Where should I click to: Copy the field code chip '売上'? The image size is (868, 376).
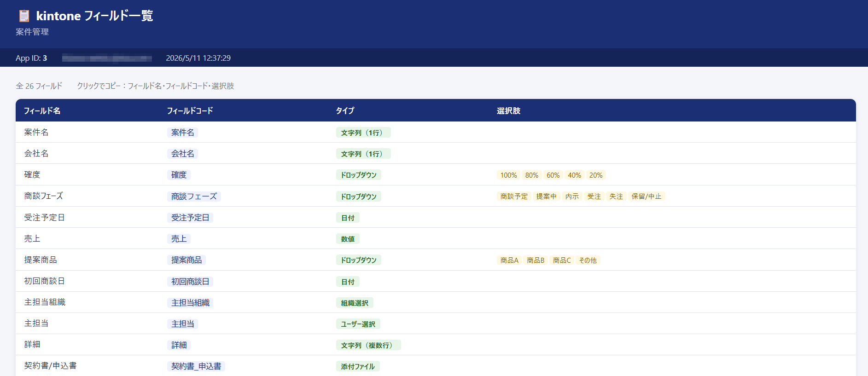click(179, 239)
